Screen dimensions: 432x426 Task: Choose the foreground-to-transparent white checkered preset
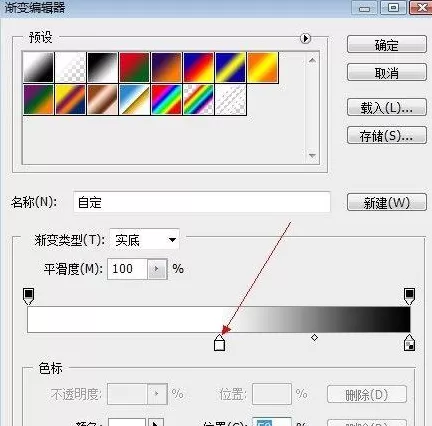tap(70, 67)
